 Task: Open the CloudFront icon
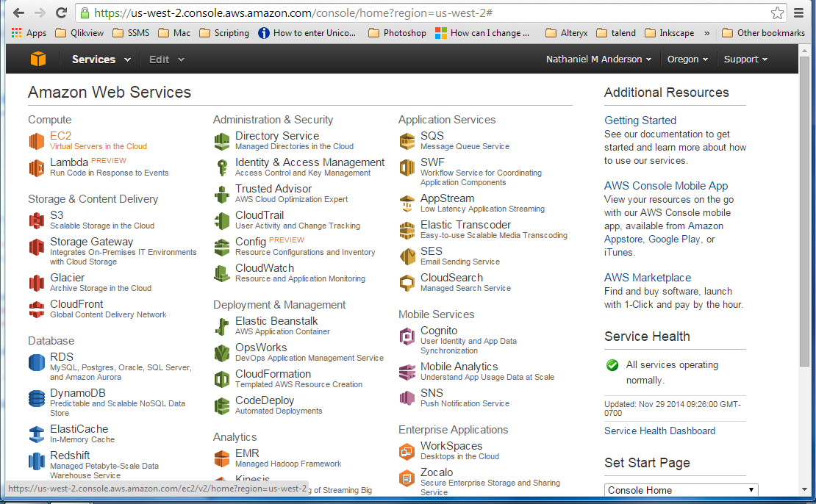37,309
